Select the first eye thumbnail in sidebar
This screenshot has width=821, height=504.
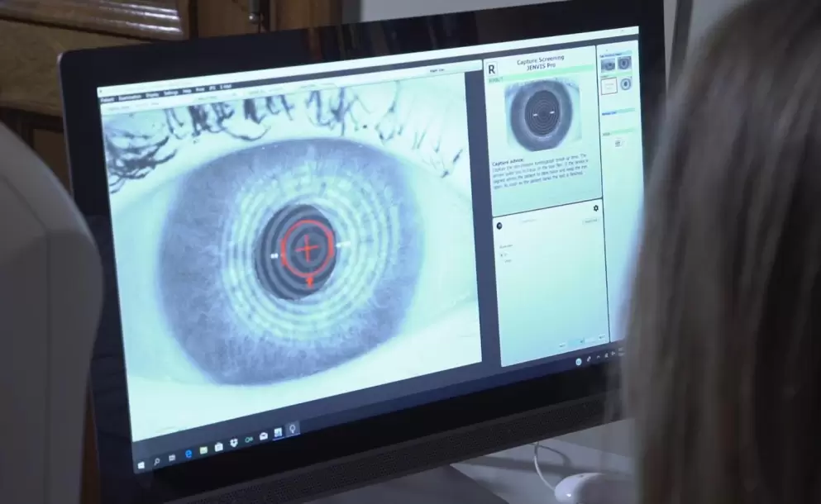609,64
